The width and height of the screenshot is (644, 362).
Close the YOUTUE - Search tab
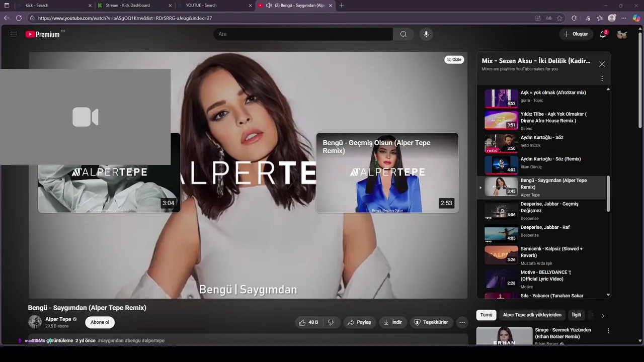(250, 6)
